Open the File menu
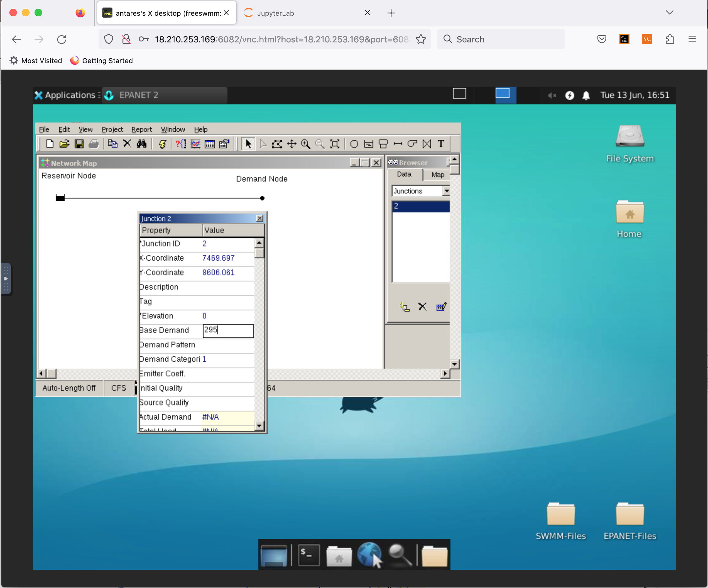The image size is (708, 588). (x=44, y=129)
